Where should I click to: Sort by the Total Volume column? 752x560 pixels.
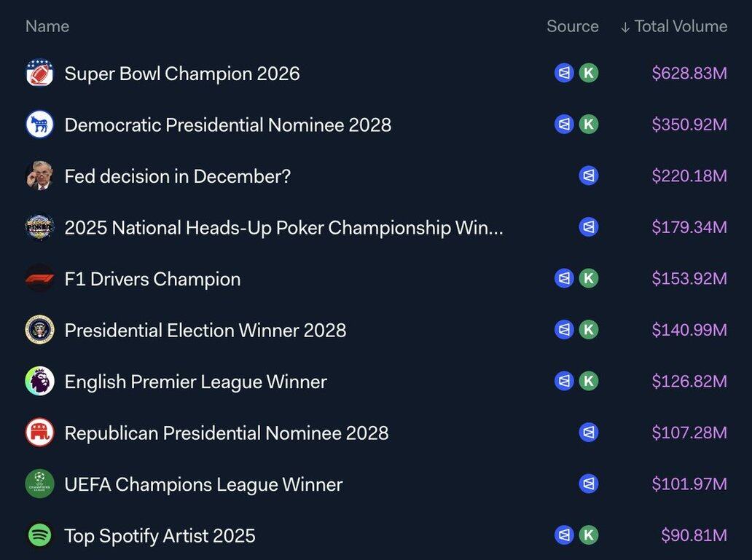click(x=673, y=26)
